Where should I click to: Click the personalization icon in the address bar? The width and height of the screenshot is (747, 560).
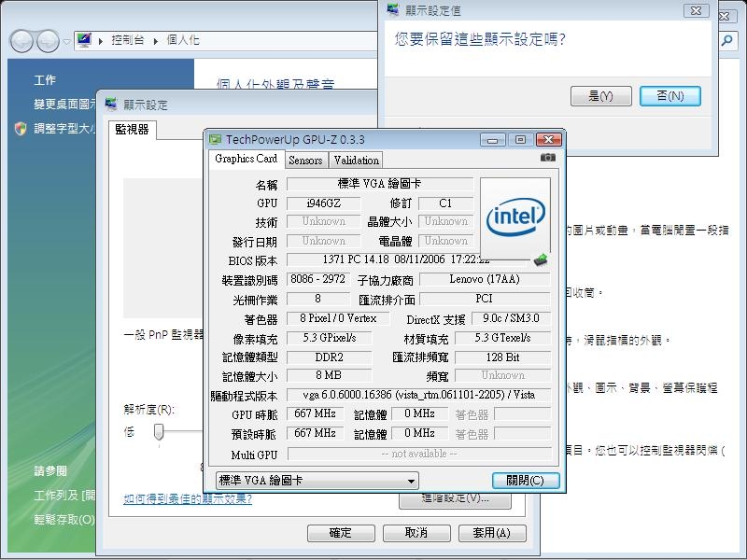click(x=85, y=41)
